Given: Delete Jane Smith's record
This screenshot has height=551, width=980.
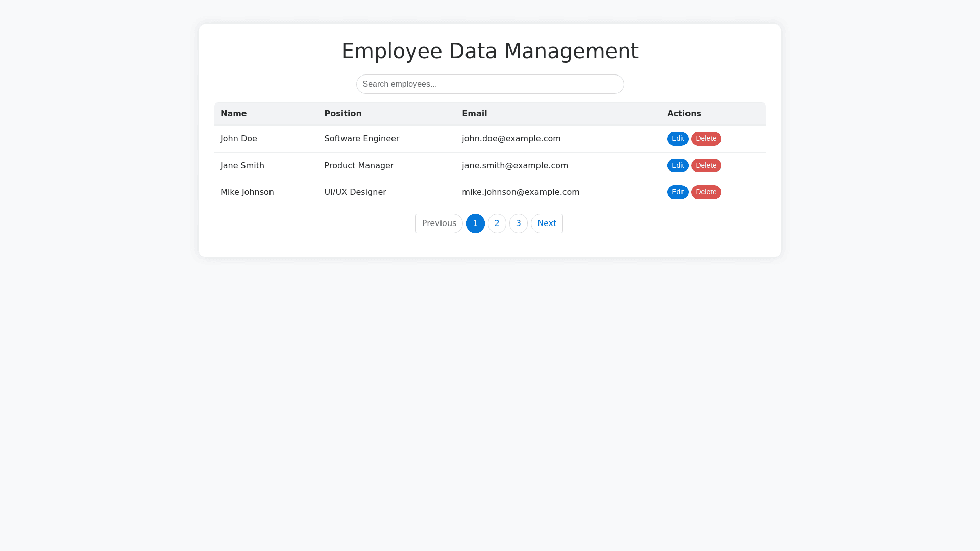Looking at the screenshot, I should coord(705,166).
